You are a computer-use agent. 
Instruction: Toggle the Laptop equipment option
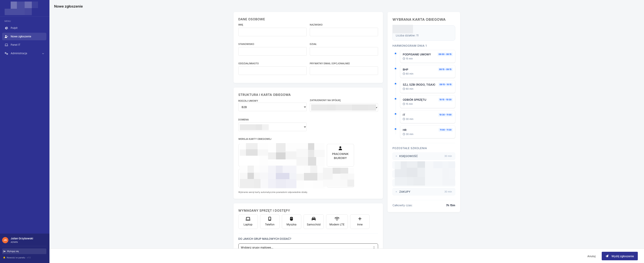[248, 222]
